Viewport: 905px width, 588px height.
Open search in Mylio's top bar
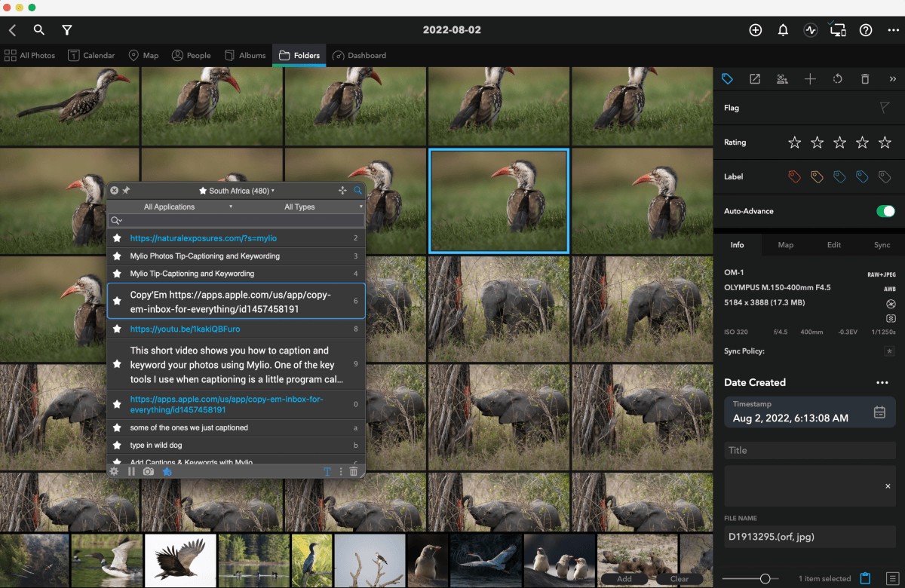point(39,30)
